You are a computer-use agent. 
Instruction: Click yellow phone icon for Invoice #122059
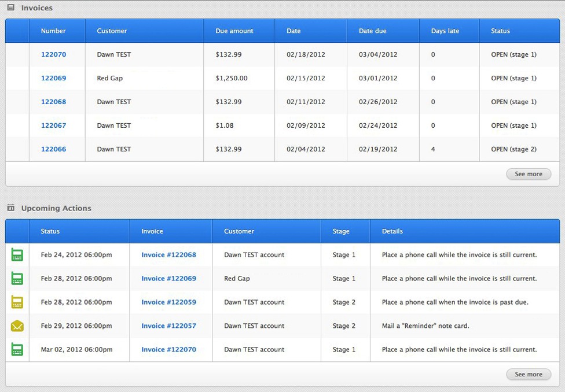point(17,302)
